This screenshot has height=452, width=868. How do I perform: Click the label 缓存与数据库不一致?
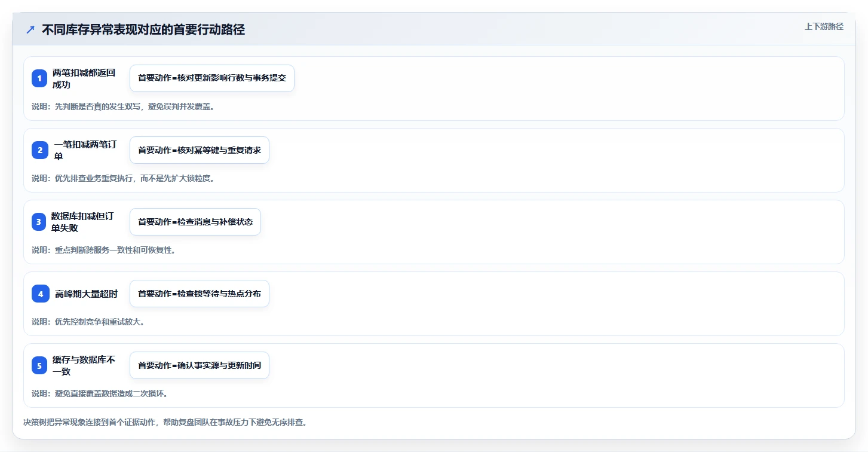(84, 365)
